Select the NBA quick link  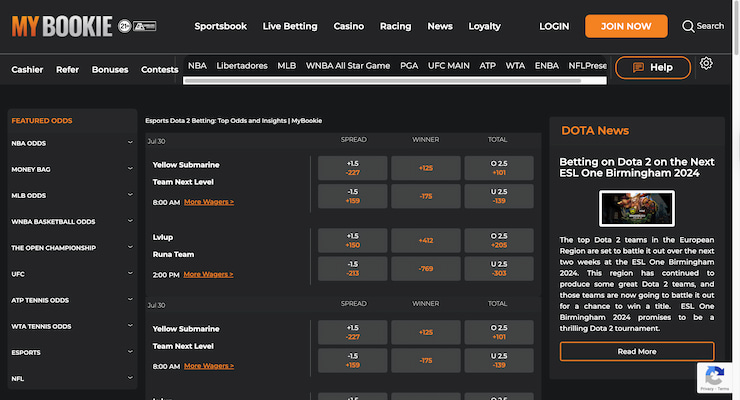point(197,66)
